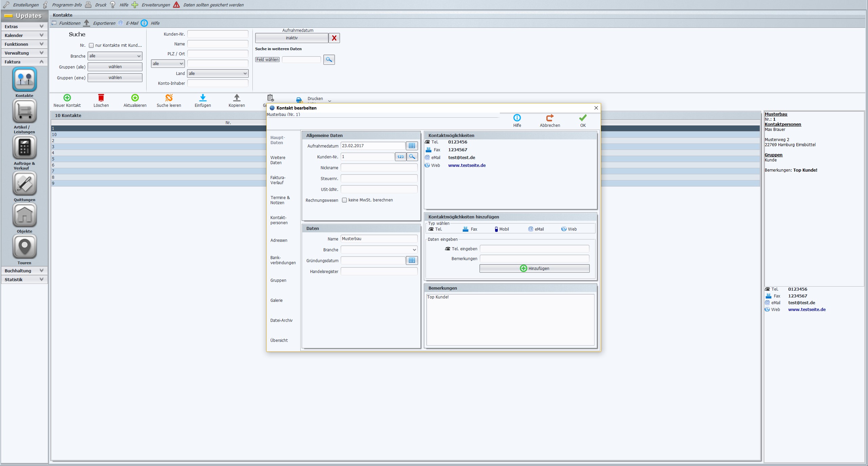This screenshot has height=466, width=868.
Task: Open the Branche dropdown in Daten section
Action: pyautogui.click(x=379, y=250)
